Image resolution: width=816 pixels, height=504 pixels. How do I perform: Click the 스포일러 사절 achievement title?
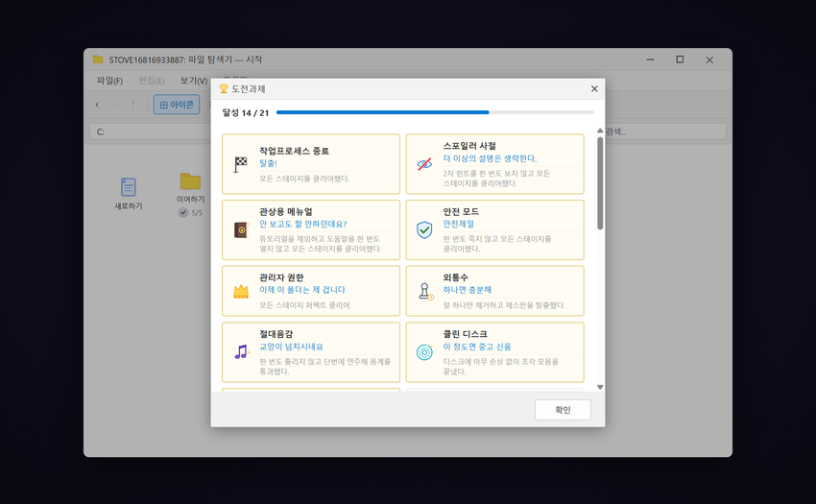click(469, 146)
